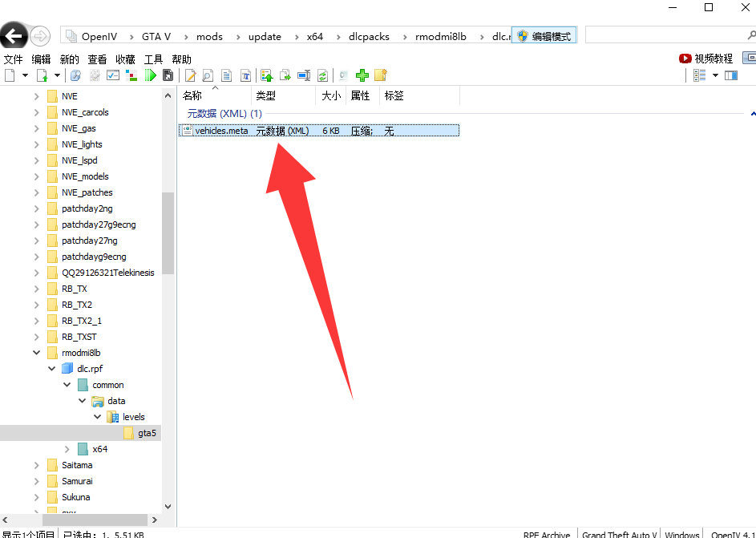Image resolution: width=756 pixels, height=538 pixels.
Task: Click the greyed forward arrow button
Action: point(40,35)
